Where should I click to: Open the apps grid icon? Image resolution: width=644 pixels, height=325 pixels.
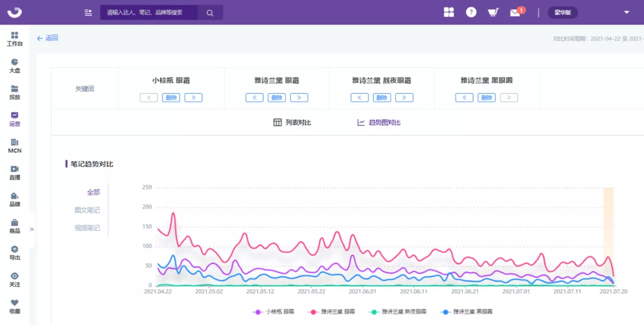[x=449, y=13]
